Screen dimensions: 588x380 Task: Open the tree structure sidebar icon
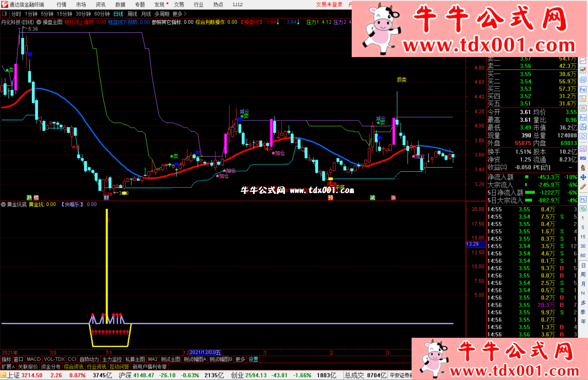pos(583,99)
